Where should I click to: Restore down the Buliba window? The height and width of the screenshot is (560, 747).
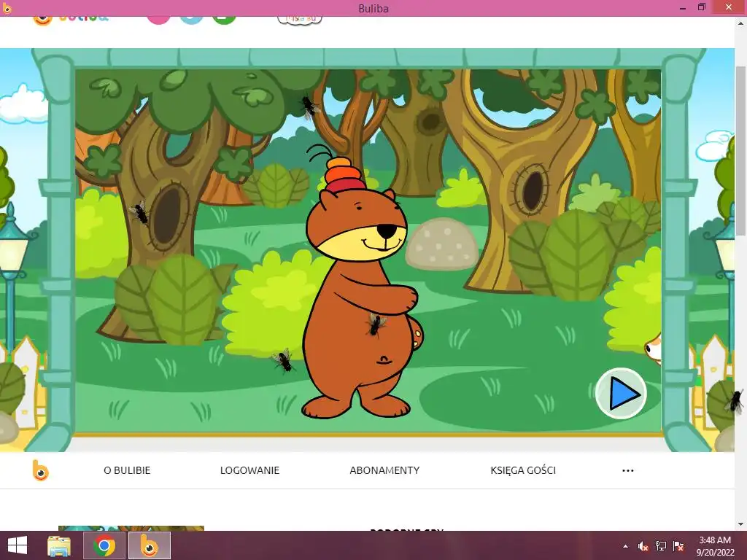click(x=702, y=7)
